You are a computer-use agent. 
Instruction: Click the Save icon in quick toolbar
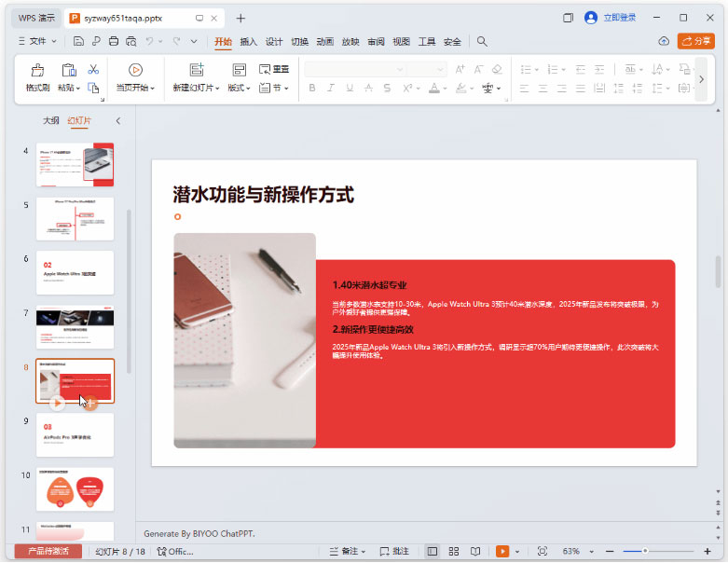click(78, 41)
